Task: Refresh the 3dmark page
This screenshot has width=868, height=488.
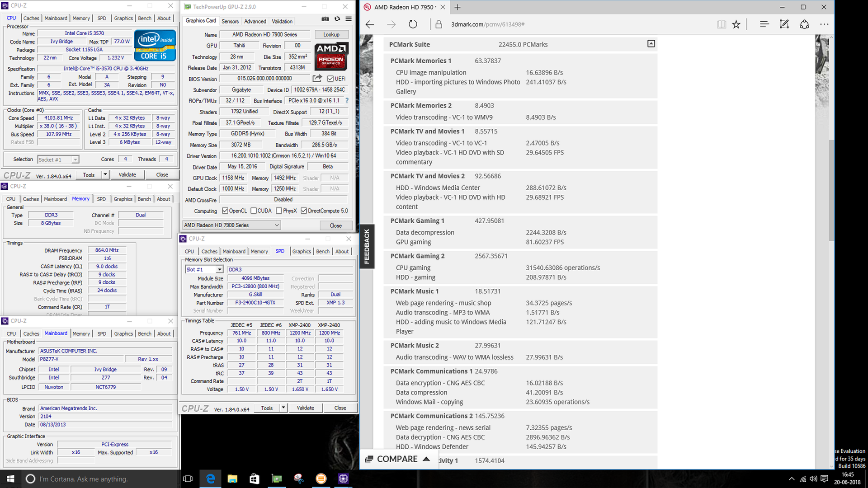Action: [413, 24]
